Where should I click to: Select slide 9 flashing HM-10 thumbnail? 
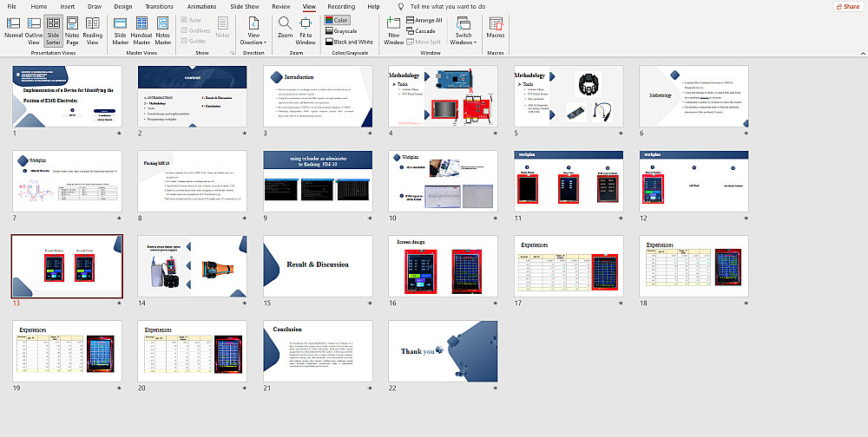click(x=318, y=181)
